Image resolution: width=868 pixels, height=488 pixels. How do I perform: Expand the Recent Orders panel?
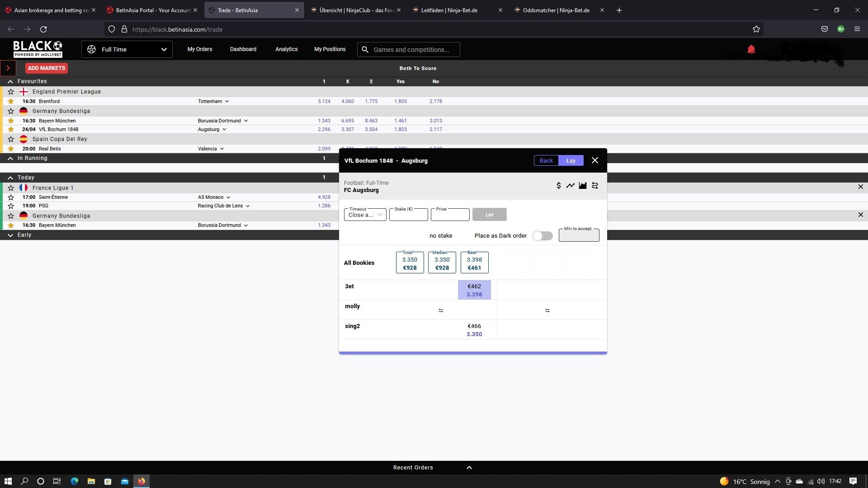[469, 468]
